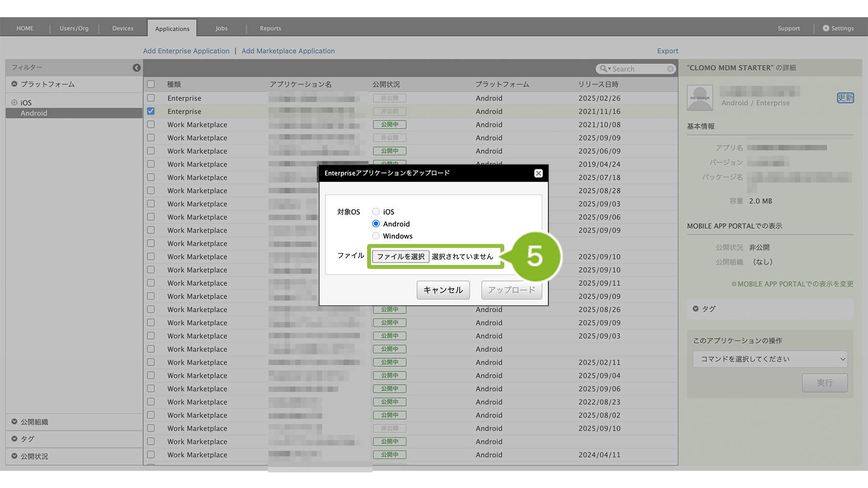Open the Reports tab
This screenshot has height=488, width=868.
(270, 28)
